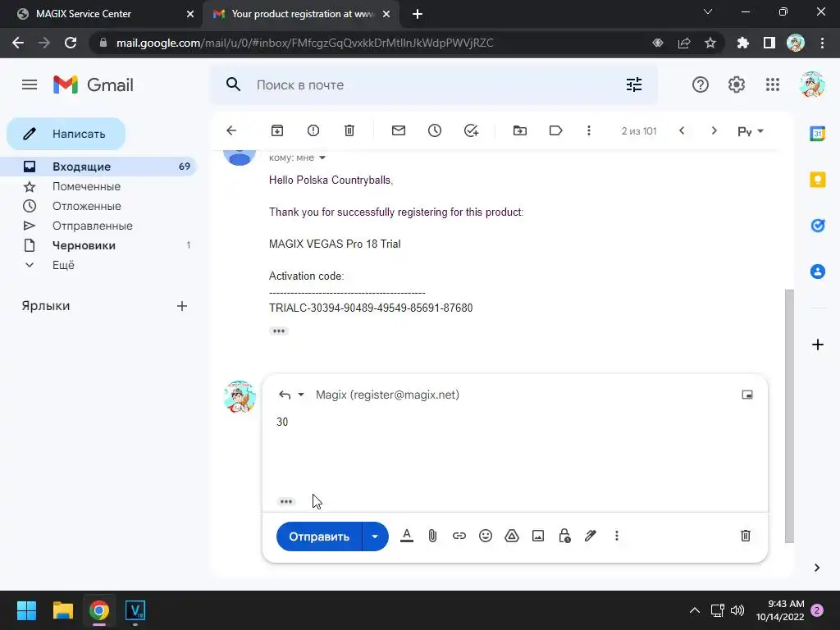The width and height of the screenshot is (840, 630).
Task: Open more reply options menu
Action: (x=617, y=536)
